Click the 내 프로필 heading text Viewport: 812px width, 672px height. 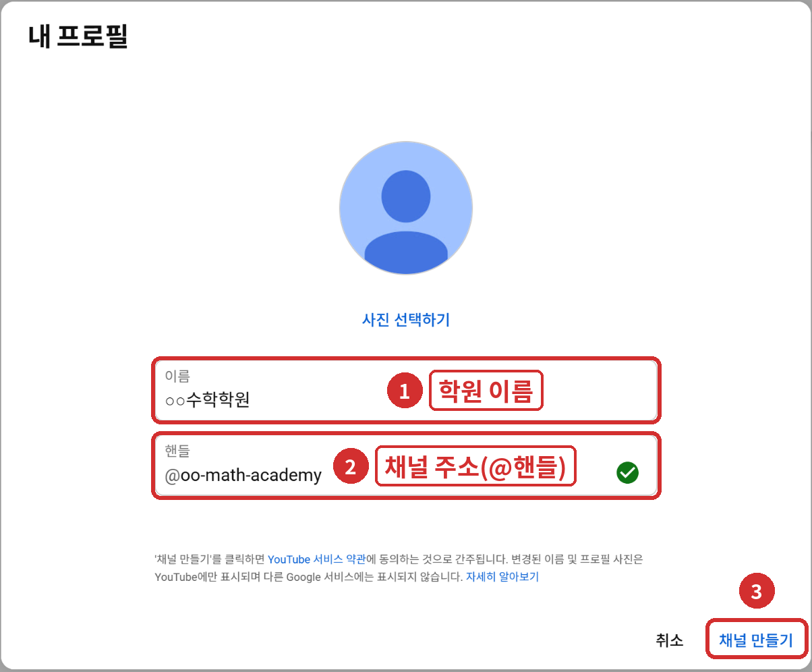click(78, 37)
